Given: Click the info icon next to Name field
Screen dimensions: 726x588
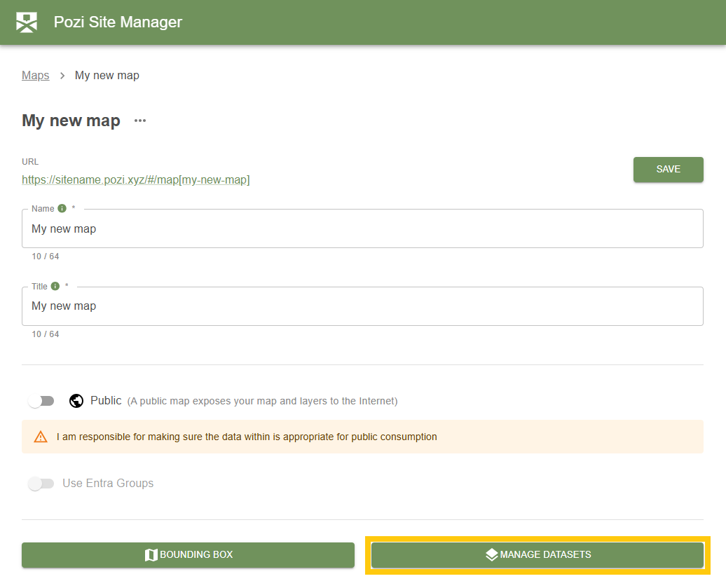Looking at the screenshot, I should tap(62, 207).
